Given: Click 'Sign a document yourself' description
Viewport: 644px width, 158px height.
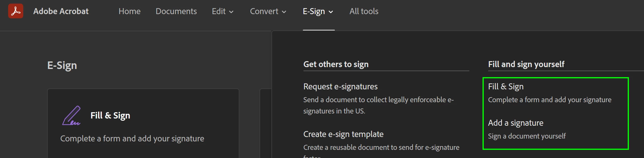Looking at the screenshot, I should (527, 136).
